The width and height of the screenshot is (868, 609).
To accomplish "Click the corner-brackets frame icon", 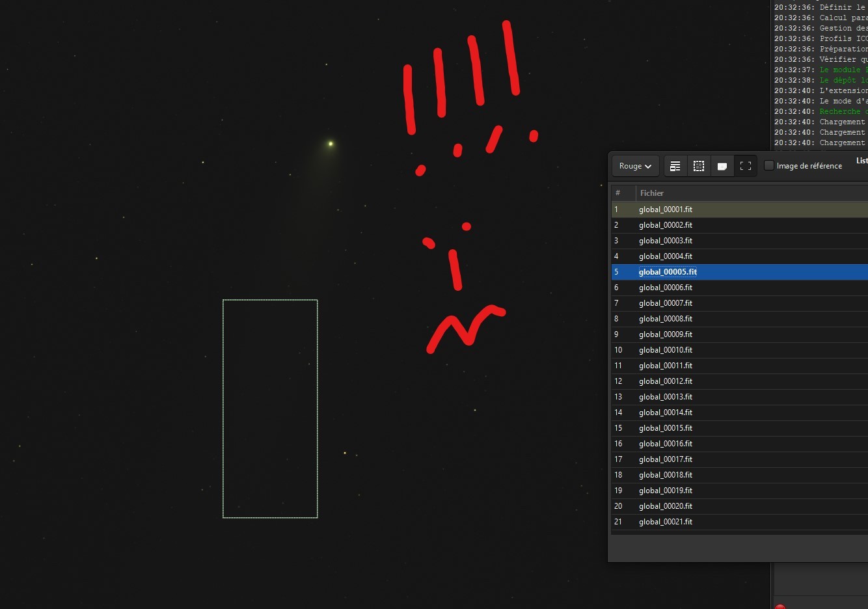I will pyautogui.click(x=746, y=166).
